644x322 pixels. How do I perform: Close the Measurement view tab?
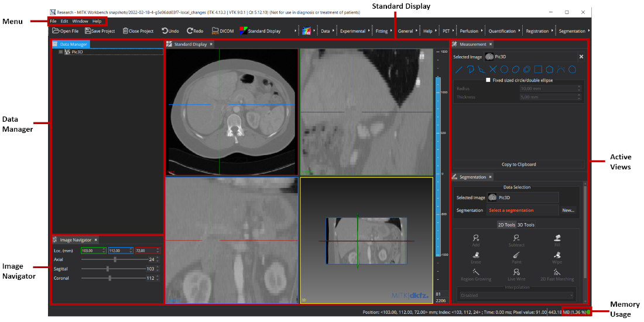(491, 44)
